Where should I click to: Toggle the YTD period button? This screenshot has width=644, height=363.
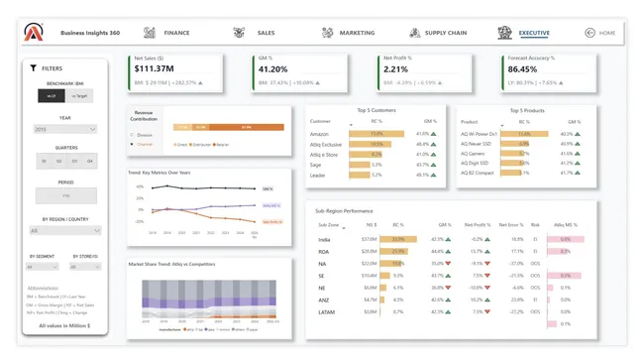coord(66,196)
